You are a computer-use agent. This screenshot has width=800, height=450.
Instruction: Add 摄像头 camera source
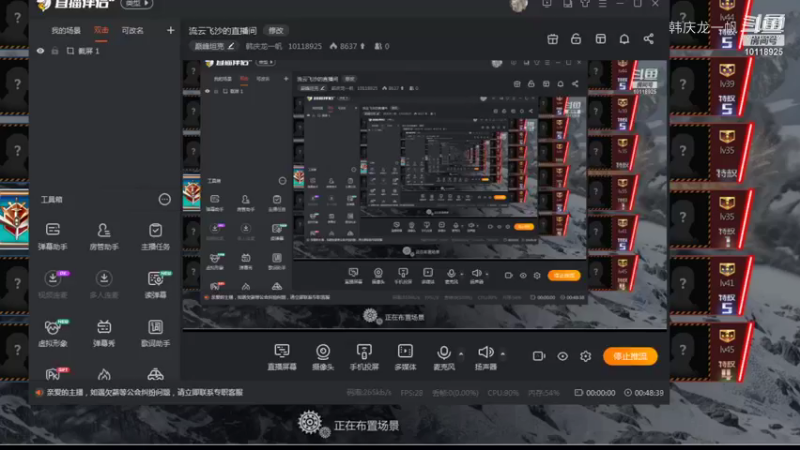(323, 357)
